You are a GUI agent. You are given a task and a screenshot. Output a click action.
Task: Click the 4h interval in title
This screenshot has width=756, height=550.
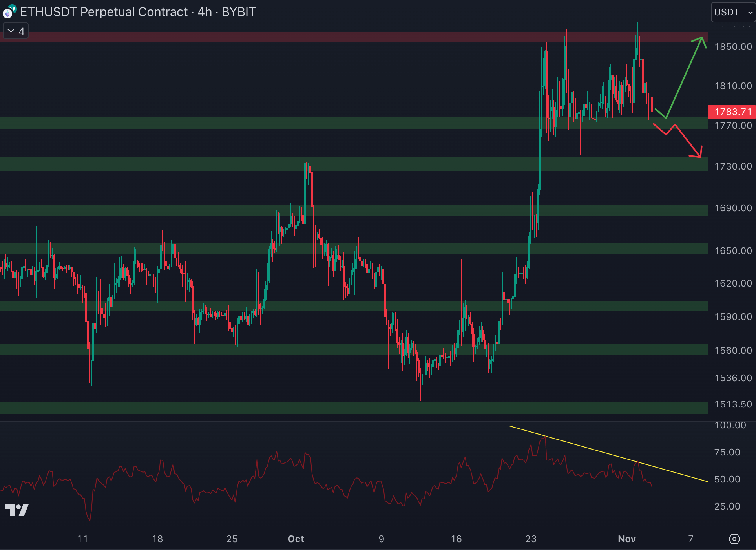click(205, 12)
